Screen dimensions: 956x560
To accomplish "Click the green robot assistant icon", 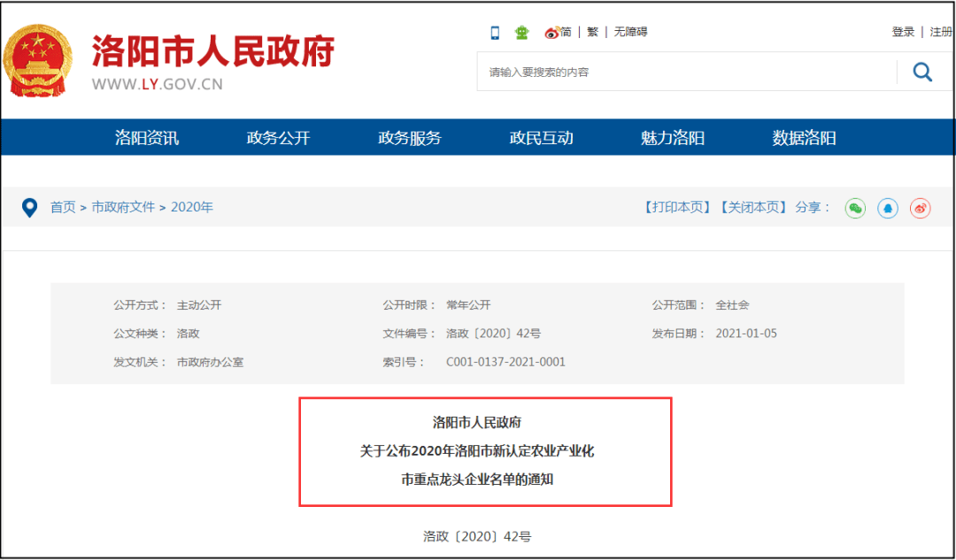I will coord(522,33).
